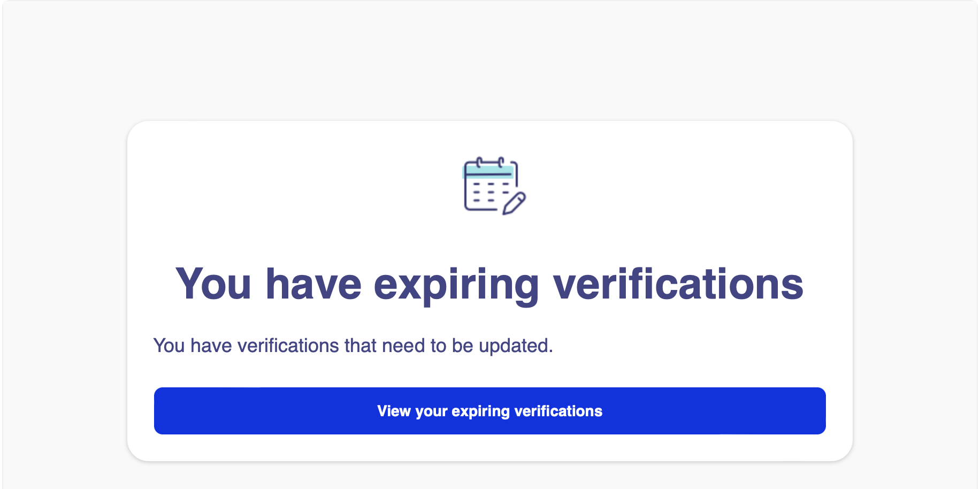
Task: Click the teal header strip of calendar icon
Action: pos(488,171)
